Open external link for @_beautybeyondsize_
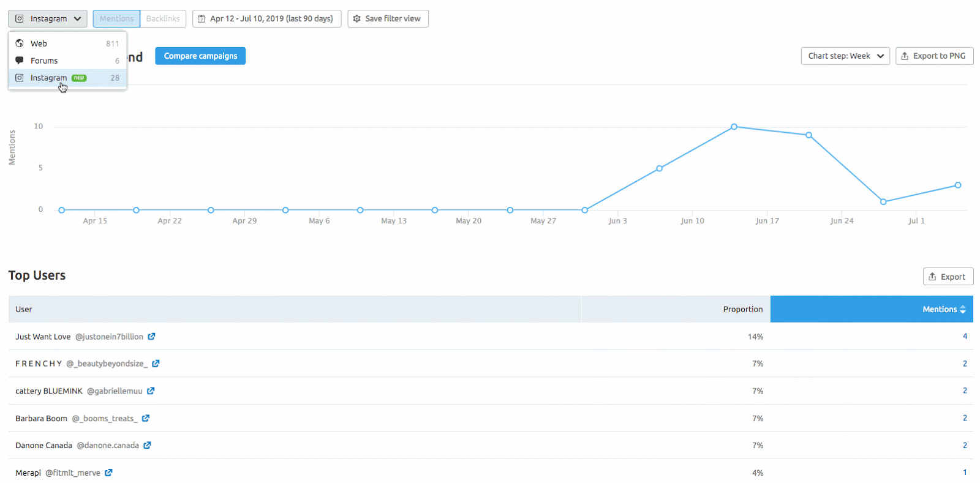Image resolution: width=980 pixels, height=483 pixels. pyautogui.click(x=156, y=363)
